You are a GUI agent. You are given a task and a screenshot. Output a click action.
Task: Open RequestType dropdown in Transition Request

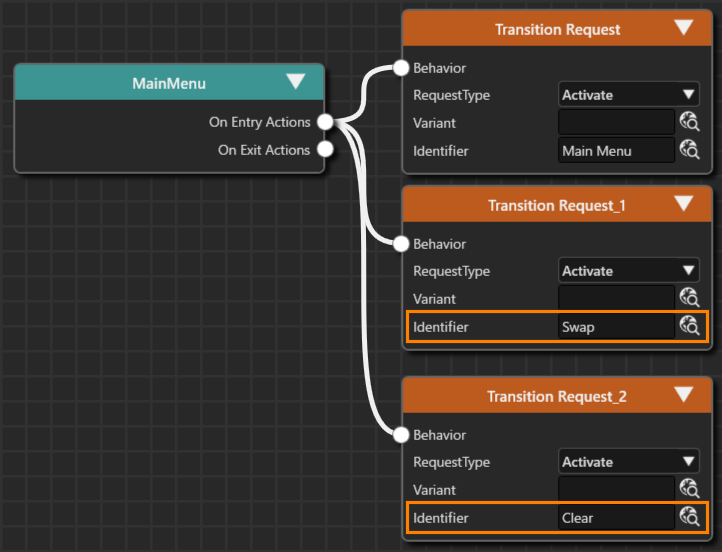pyautogui.click(x=629, y=95)
